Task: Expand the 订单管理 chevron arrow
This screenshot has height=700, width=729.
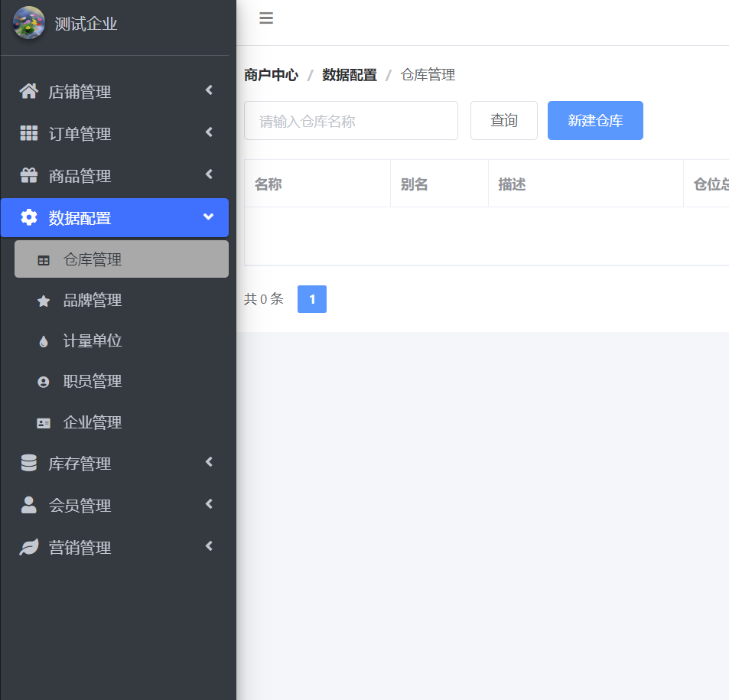Action: coord(209,133)
